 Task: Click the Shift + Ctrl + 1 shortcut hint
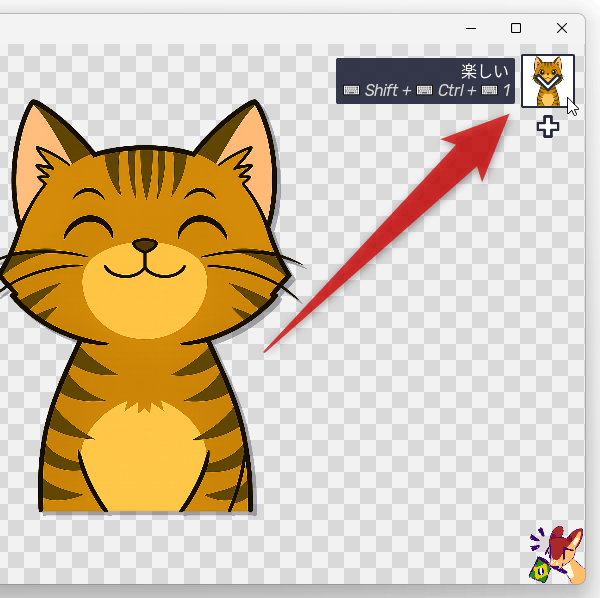pyautogui.click(x=427, y=91)
